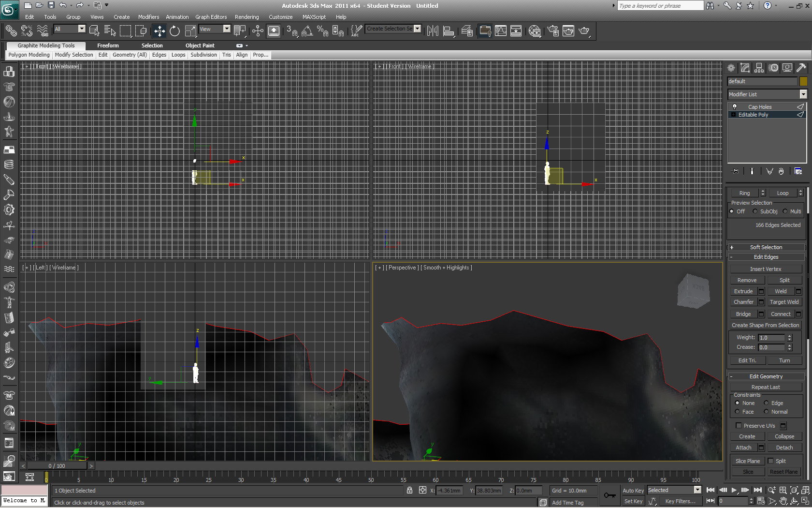
Task: Choose the Select Object arrow tool
Action: pos(94,31)
